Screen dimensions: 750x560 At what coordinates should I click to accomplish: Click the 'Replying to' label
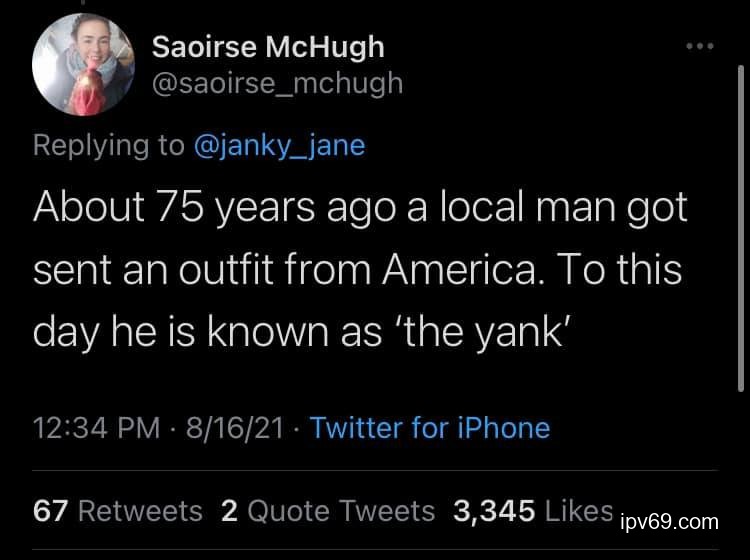pyautogui.click(x=108, y=146)
